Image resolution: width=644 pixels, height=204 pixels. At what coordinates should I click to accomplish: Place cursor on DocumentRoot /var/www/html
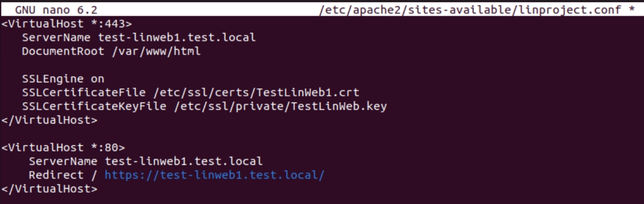[x=111, y=52]
